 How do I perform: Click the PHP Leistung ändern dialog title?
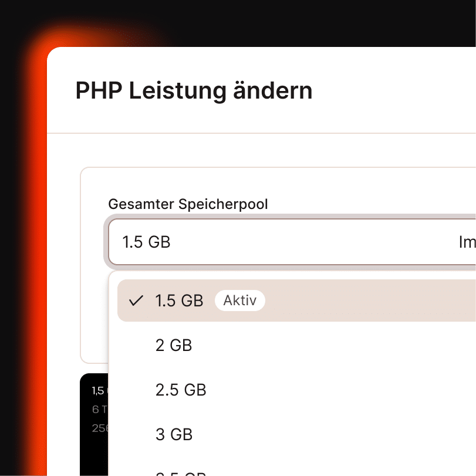click(x=193, y=91)
